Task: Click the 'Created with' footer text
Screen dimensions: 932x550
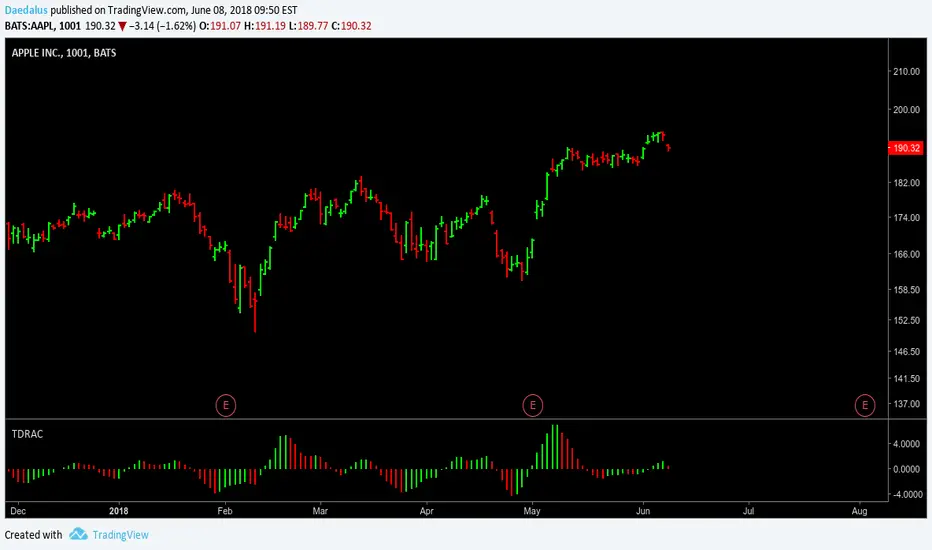Action: (33, 535)
